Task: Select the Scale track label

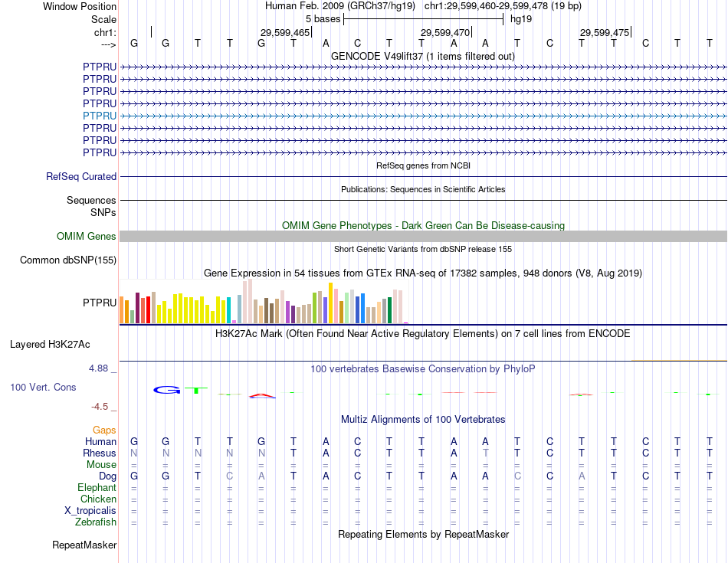Action: pyautogui.click(x=103, y=19)
